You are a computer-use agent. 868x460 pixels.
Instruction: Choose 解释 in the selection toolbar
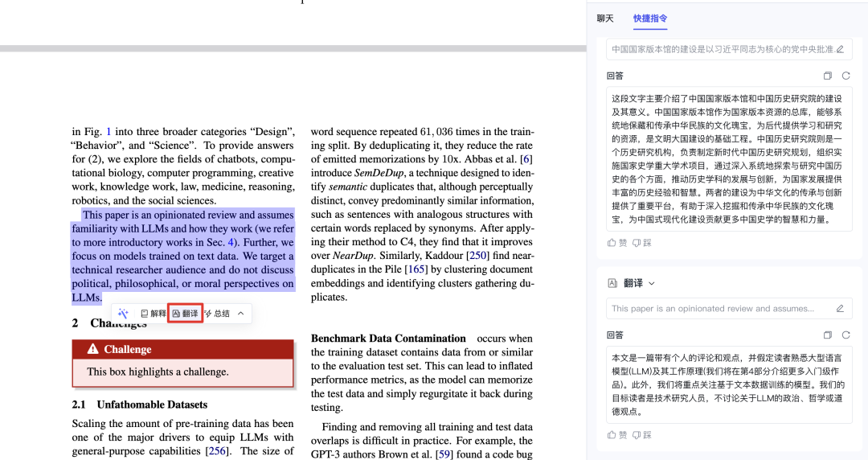[x=154, y=314]
